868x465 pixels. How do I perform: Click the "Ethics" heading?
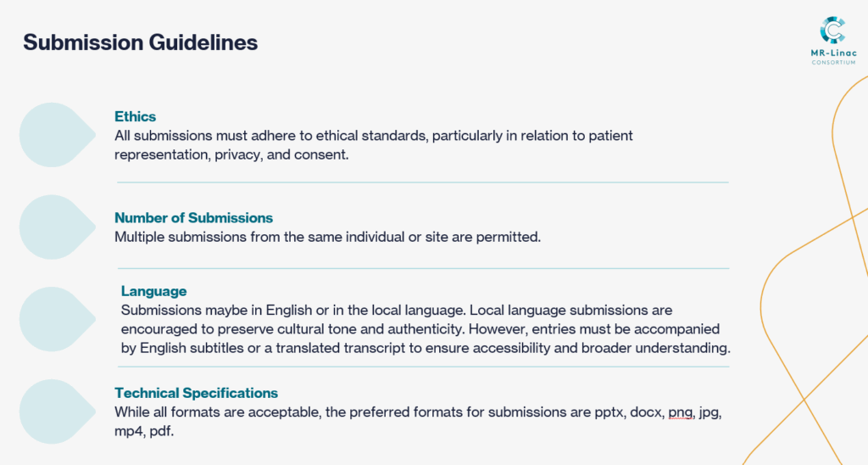[x=136, y=117]
